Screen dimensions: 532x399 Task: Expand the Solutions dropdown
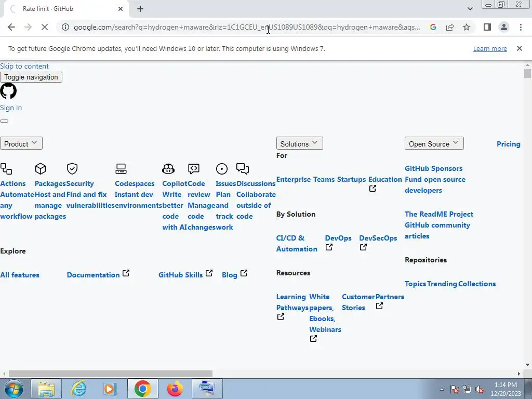click(300, 143)
